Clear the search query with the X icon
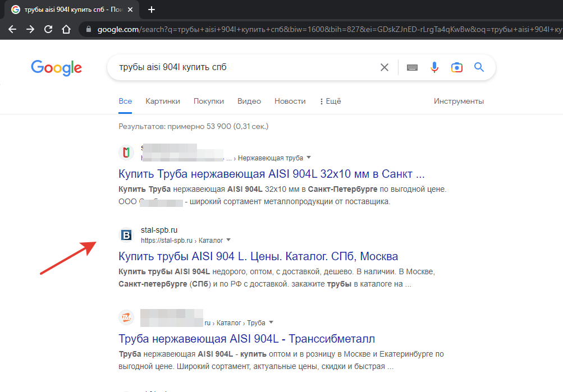 click(x=385, y=67)
